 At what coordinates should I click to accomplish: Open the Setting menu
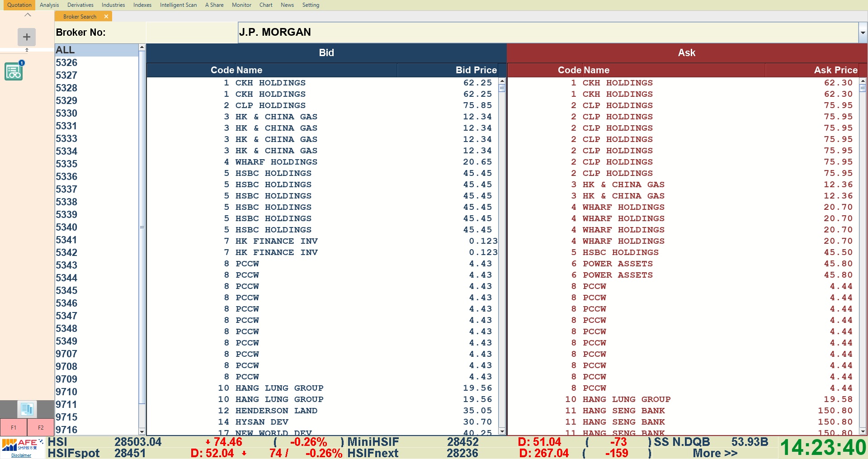coord(311,5)
